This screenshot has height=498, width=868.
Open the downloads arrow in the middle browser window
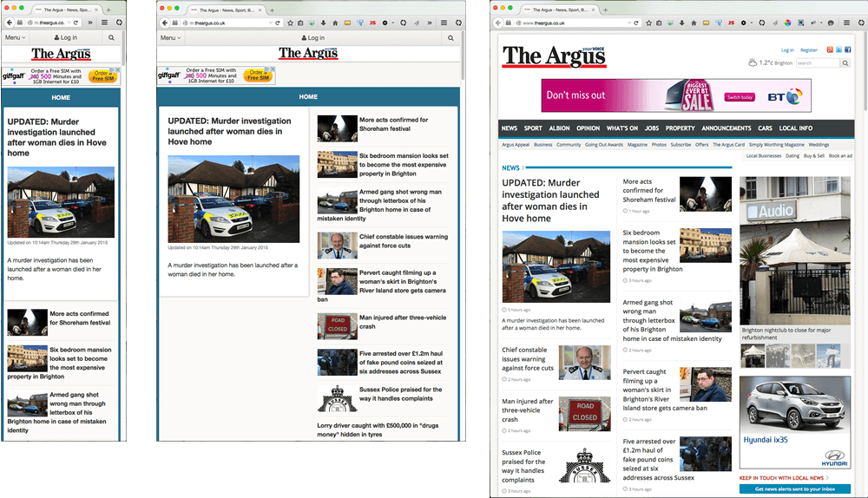click(x=323, y=23)
